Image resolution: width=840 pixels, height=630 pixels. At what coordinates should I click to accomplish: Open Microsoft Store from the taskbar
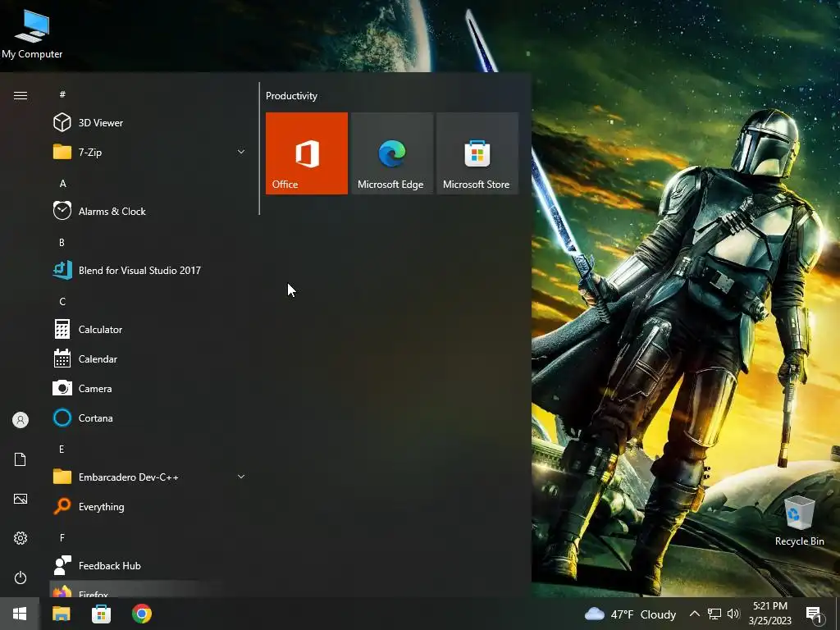pos(101,614)
